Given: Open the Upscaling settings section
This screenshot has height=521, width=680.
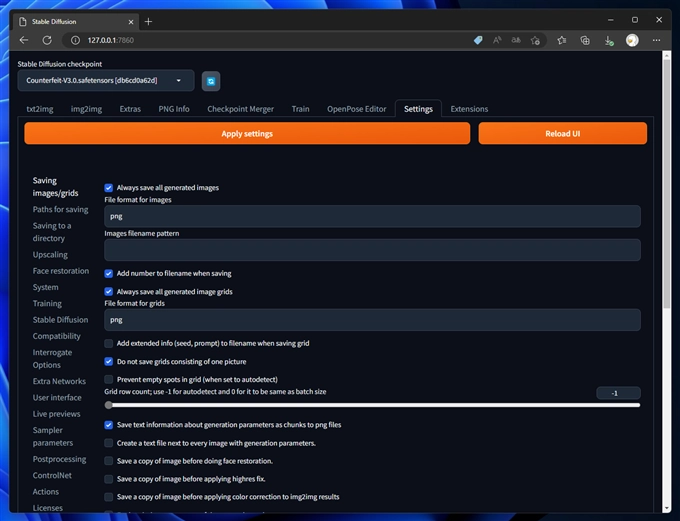Looking at the screenshot, I should [x=50, y=255].
